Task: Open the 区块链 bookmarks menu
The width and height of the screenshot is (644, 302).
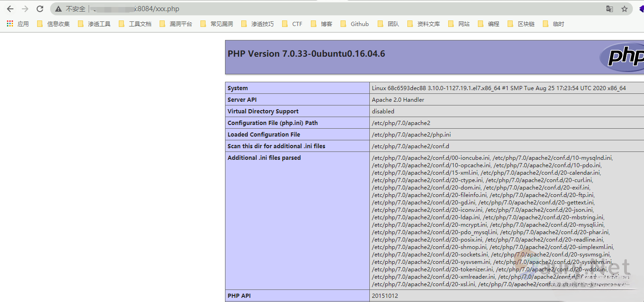Action: pos(522,24)
